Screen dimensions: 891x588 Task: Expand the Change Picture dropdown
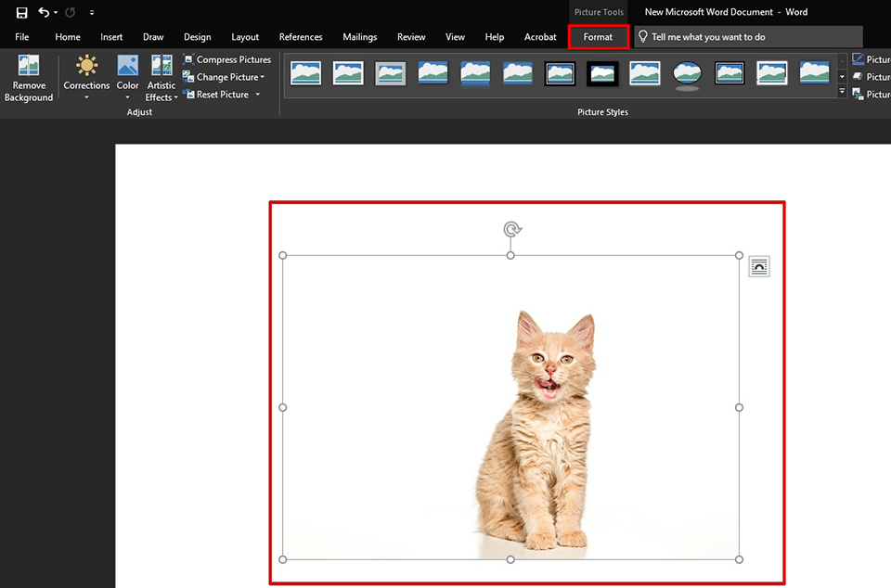pyautogui.click(x=263, y=77)
